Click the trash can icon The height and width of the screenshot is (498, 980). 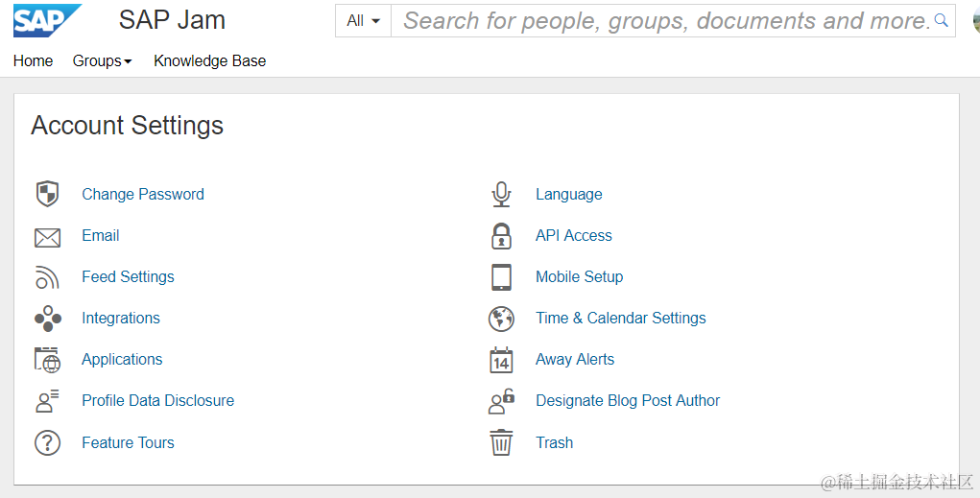point(501,442)
